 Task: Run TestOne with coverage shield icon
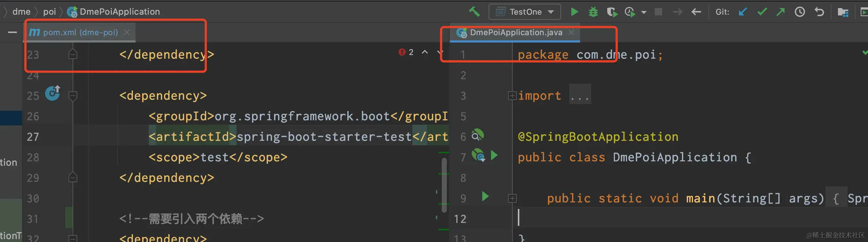(x=612, y=12)
